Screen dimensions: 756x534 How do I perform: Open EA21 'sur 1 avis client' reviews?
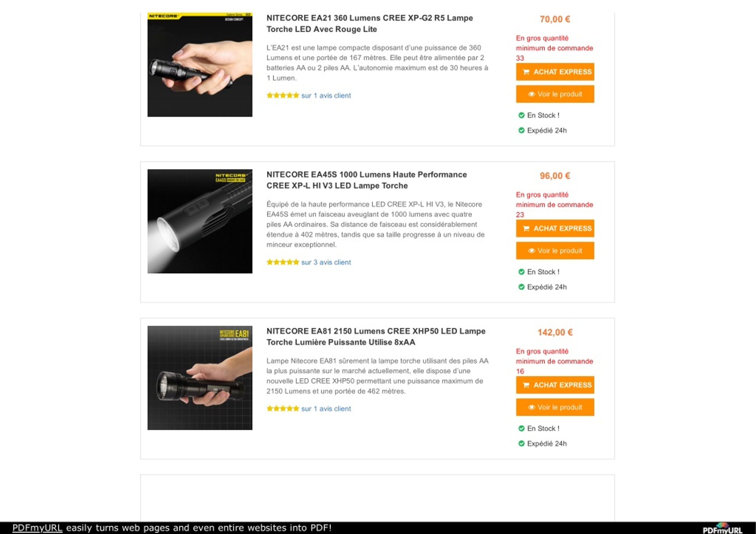[326, 95]
